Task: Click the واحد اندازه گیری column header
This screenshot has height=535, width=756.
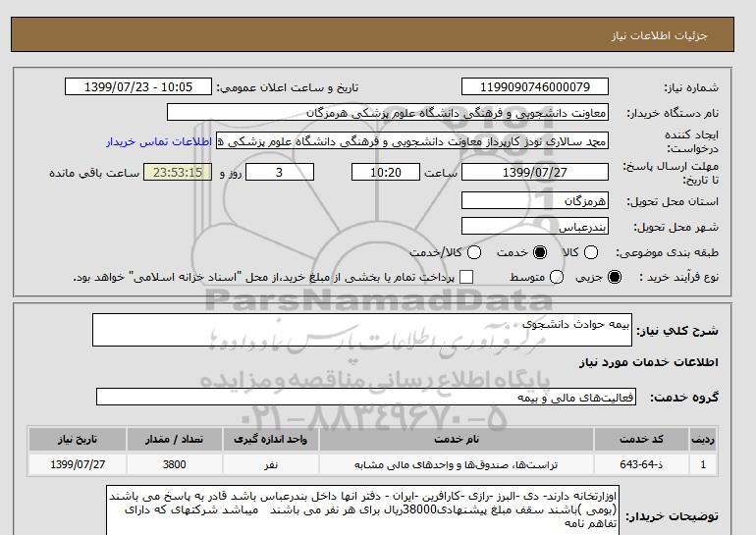Action: 270,440
